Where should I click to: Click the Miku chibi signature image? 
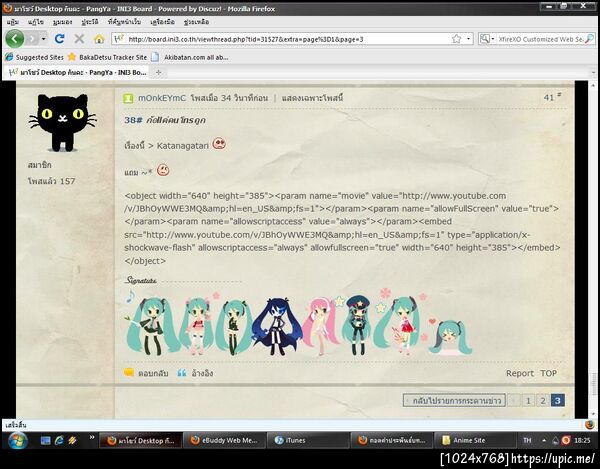pos(299,322)
